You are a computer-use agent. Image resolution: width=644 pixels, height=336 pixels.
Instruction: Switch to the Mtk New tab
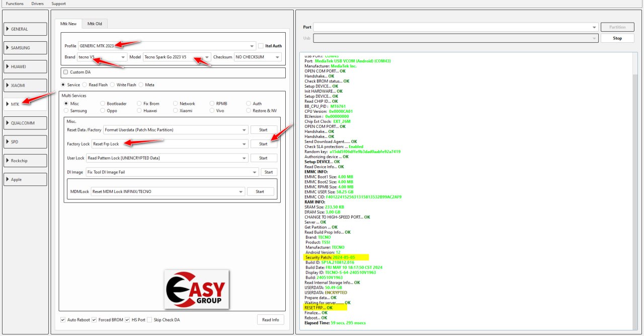(68, 24)
